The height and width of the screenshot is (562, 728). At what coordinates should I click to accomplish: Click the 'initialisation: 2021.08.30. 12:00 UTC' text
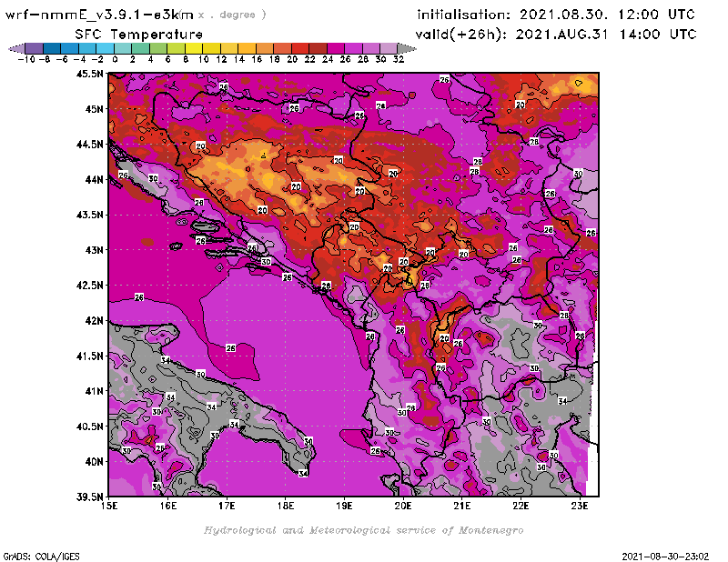(x=556, y=15)
